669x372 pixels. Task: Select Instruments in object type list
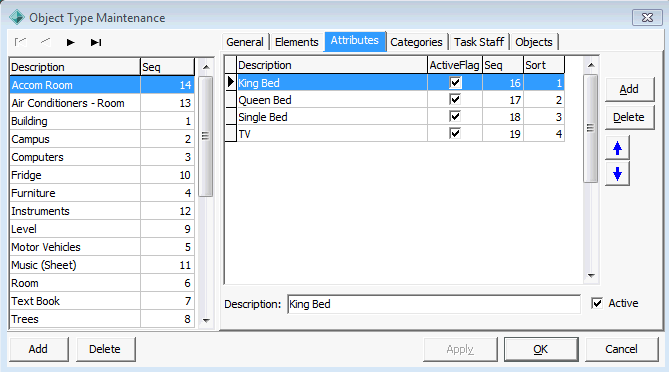(102, 211)
